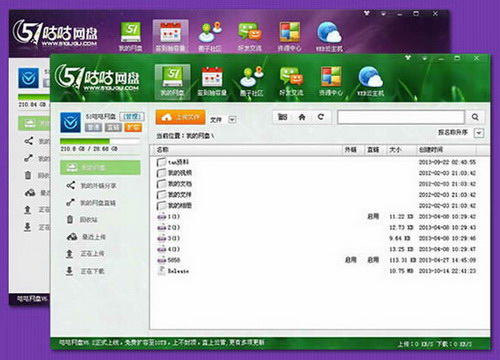
Task: Expand the 文件 dropdown arrow beside upload button
Action: [x=232, y=119]
